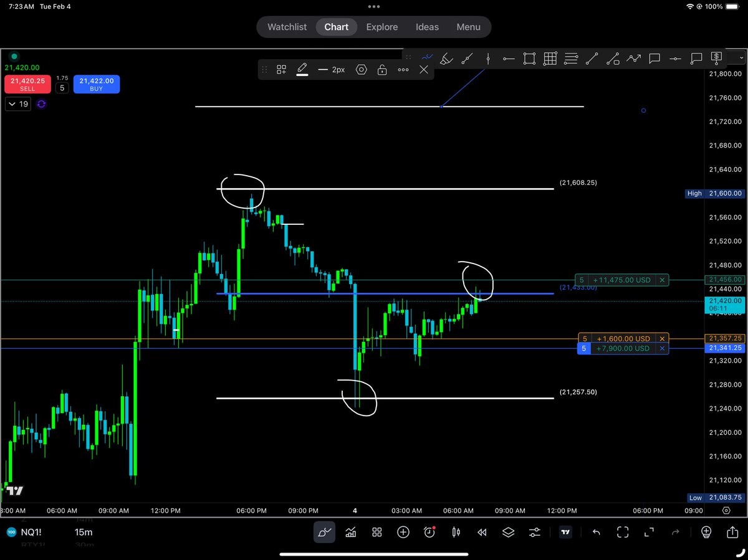Open chart settings sliders icon
This screenshot has width=748, height=560.
point(534,532)
